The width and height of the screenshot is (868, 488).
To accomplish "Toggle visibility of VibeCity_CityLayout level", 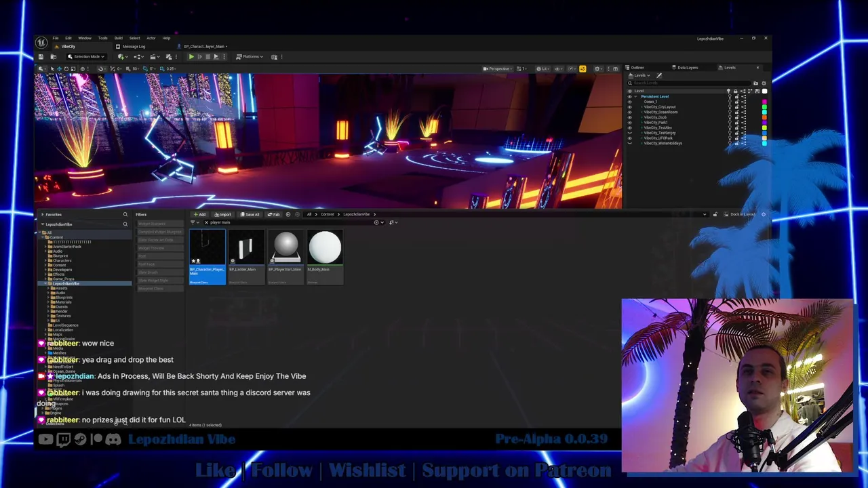I will click(x=630, y=107).
